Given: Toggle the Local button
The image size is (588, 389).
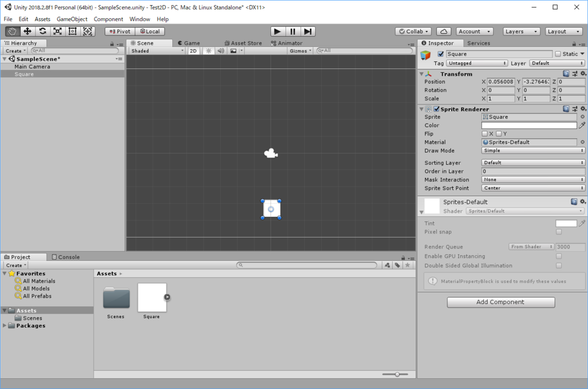Looking at the screenshot, I should pyautogui.click(x=150, y=32).
